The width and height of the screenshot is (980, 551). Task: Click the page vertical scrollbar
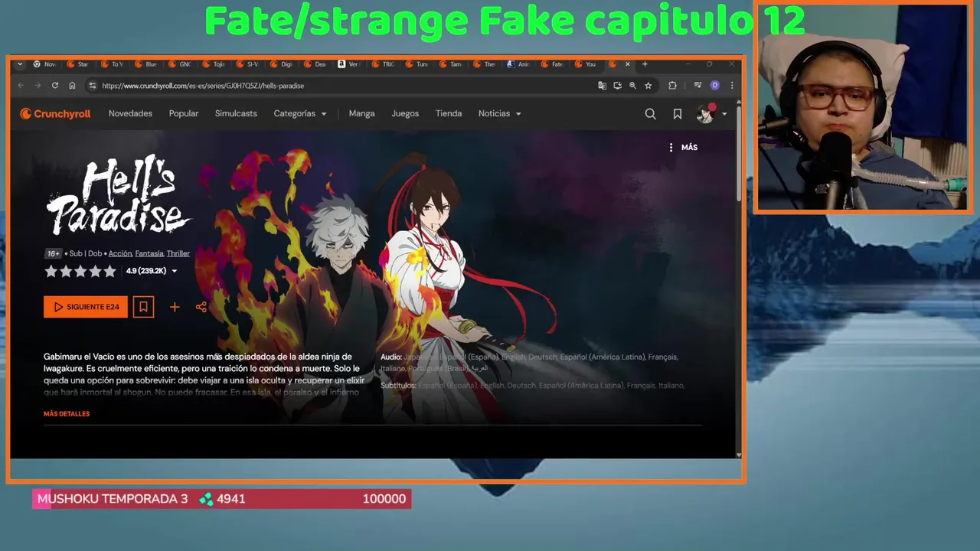click(739, 153)
